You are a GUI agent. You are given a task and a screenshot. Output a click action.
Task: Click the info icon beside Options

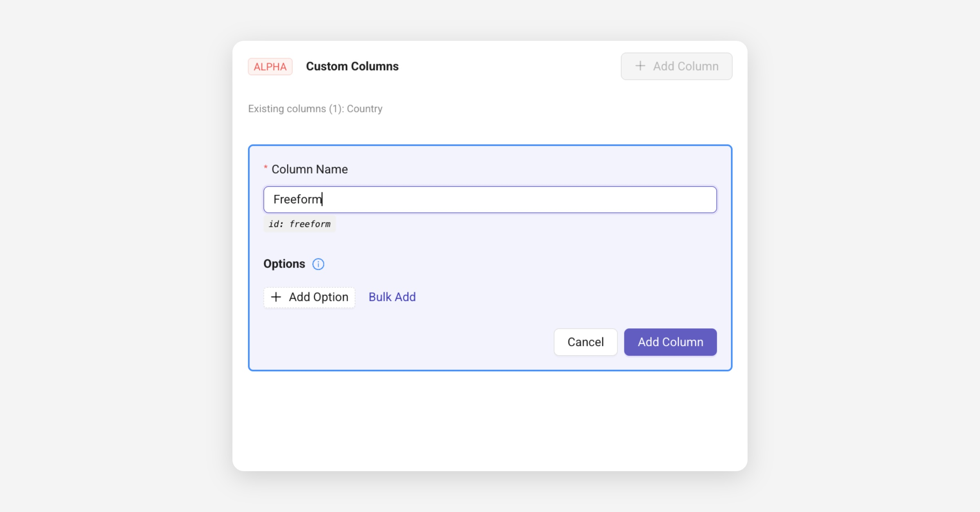(x=318, y=264)
